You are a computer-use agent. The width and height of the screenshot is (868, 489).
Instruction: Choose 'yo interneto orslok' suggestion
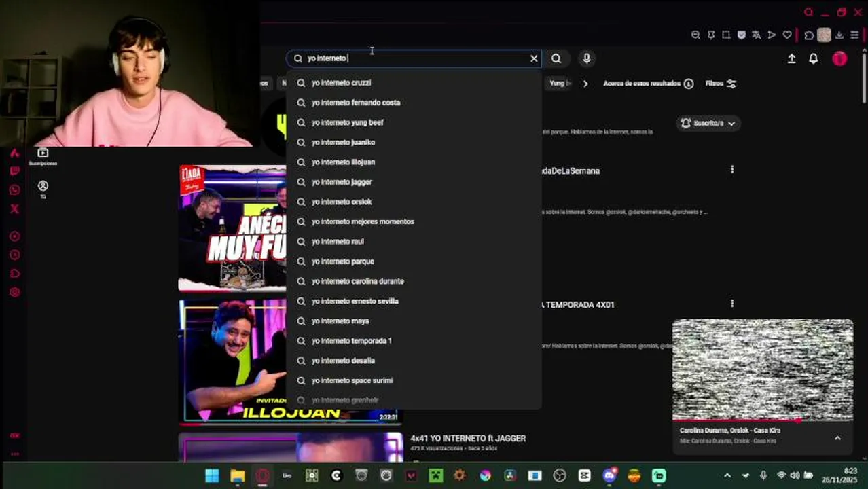[x=414, y=202]
